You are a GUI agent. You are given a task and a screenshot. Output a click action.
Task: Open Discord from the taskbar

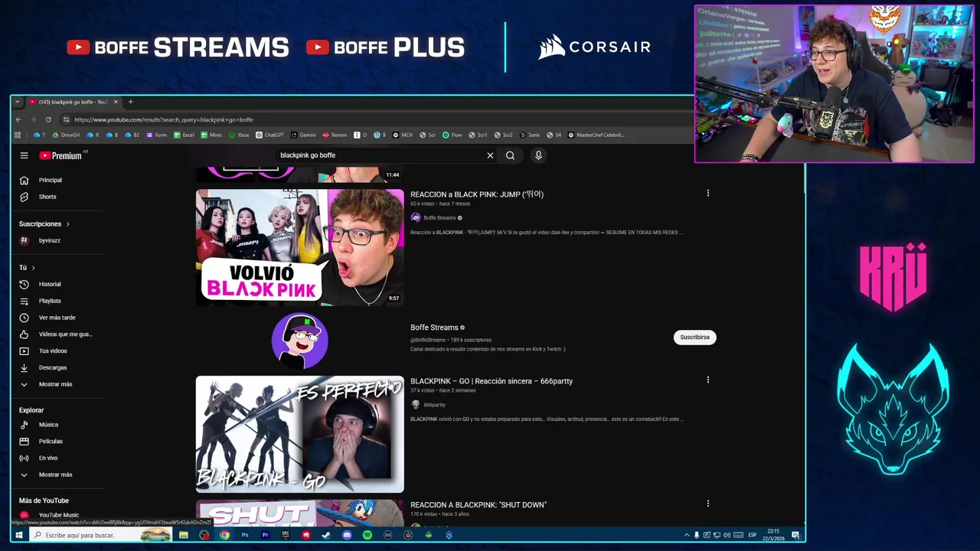coord(347,535)
